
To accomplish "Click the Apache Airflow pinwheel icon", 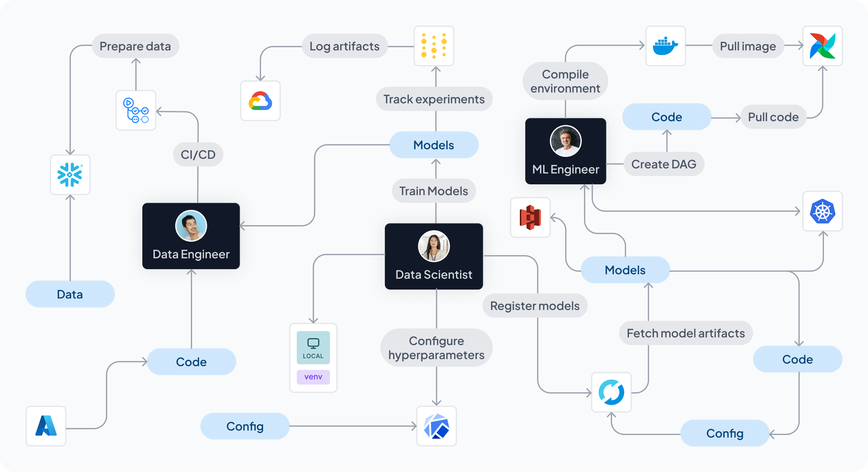I will click(x=822, y=46).
